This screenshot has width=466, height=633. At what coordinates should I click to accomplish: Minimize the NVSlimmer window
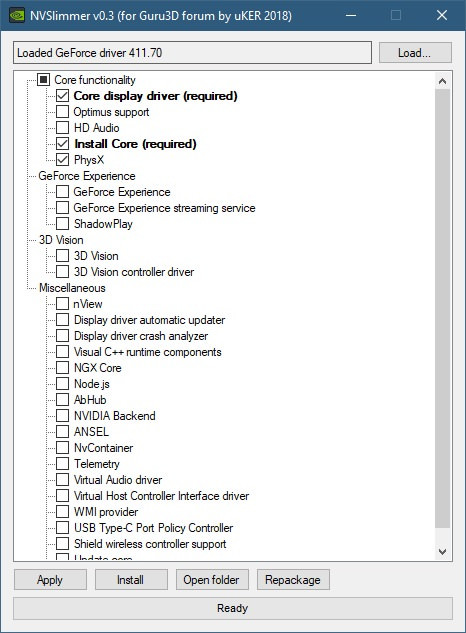(351, 15)
